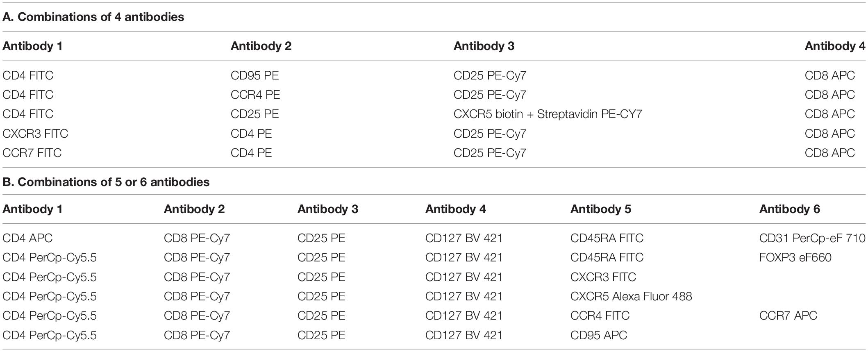The image size is (868, 352).
Task: Click 'Antibody 2' header in section B
Action: coord(194,209)
